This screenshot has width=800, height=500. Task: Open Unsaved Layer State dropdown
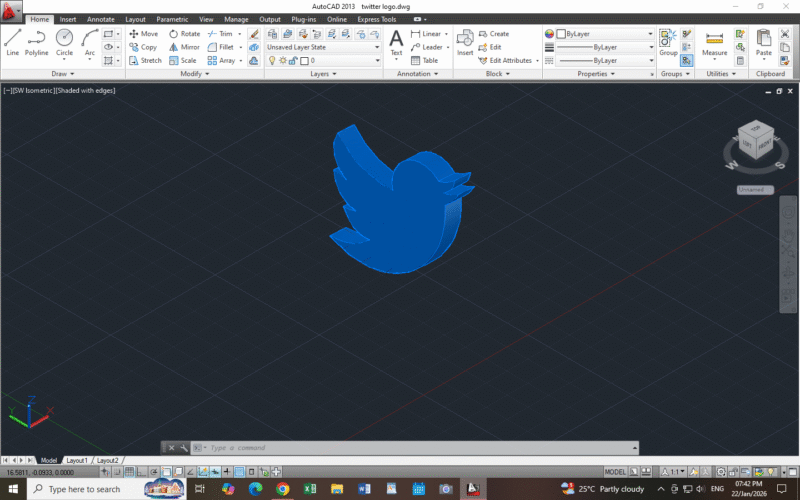click(x=323, y=47)
